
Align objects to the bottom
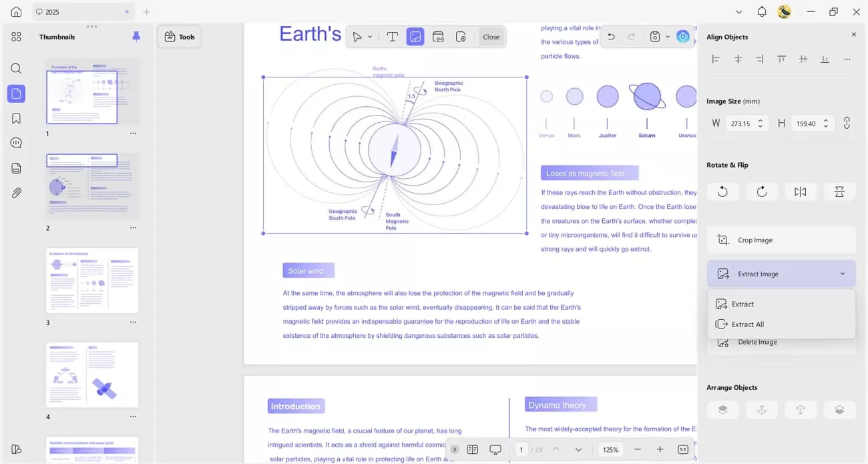click(x=825, y=59)
